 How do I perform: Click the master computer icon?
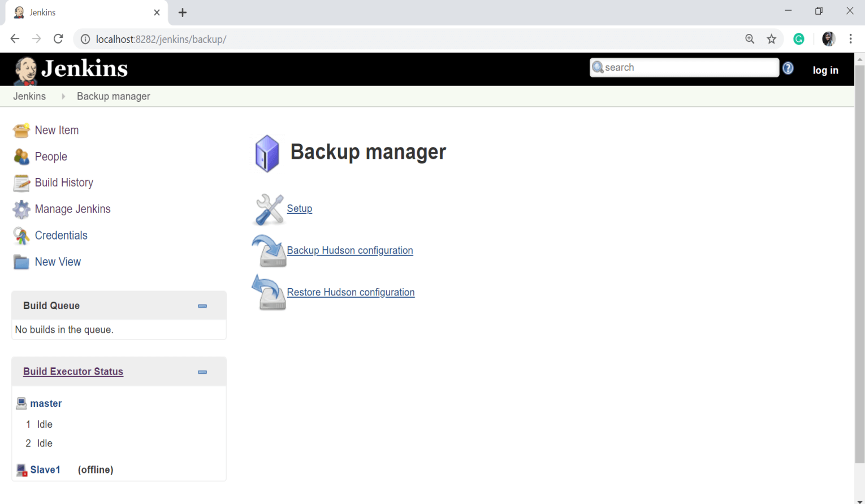(21, 403)
